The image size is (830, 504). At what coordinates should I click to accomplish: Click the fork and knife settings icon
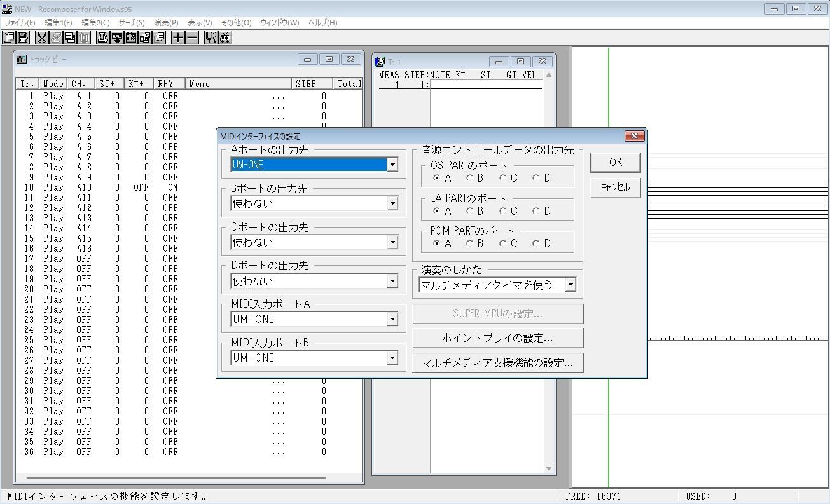coord(211,37)
